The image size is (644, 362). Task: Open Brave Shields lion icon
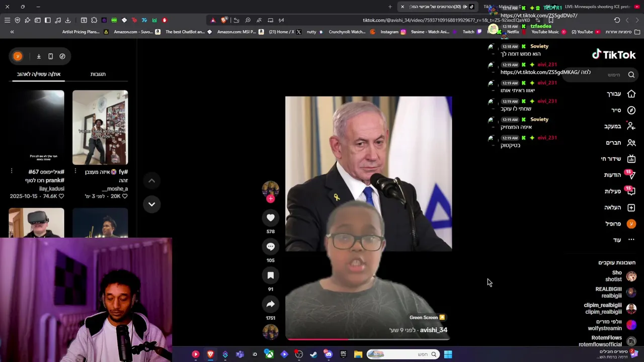pos(224,20)
